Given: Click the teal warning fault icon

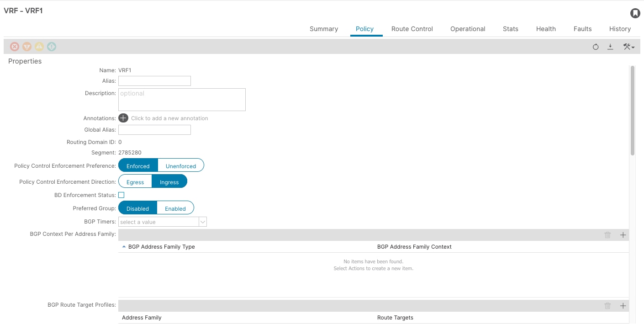Looking at the screenshot, I should (52, 47).
